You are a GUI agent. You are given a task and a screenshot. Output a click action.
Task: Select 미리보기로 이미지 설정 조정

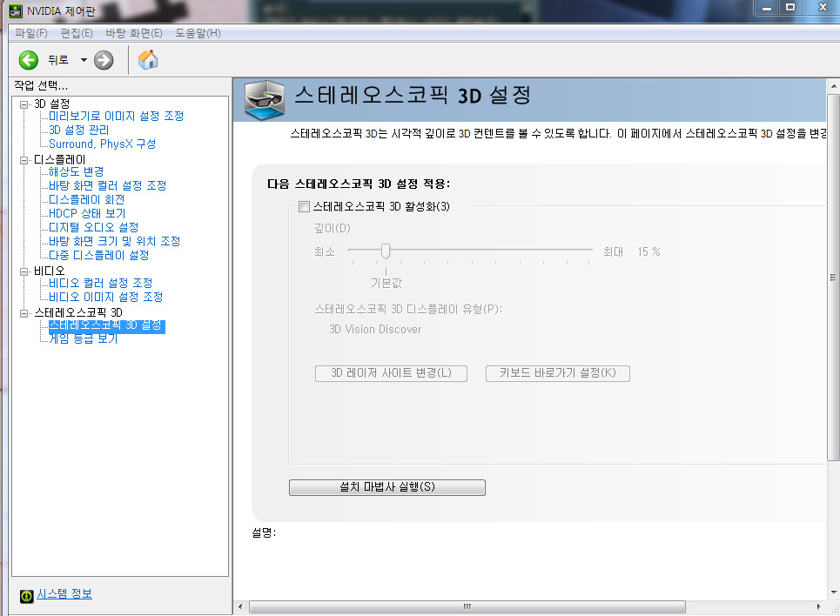[117, 117]
